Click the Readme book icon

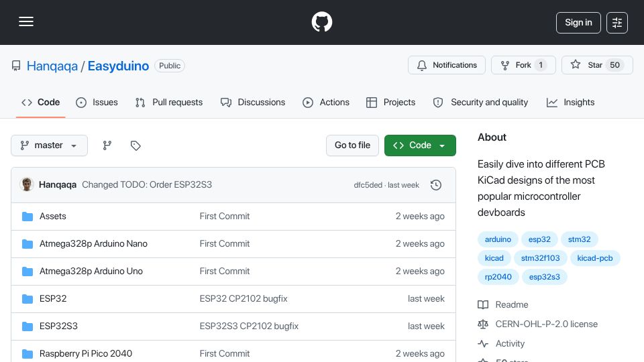tap(483, 304)
